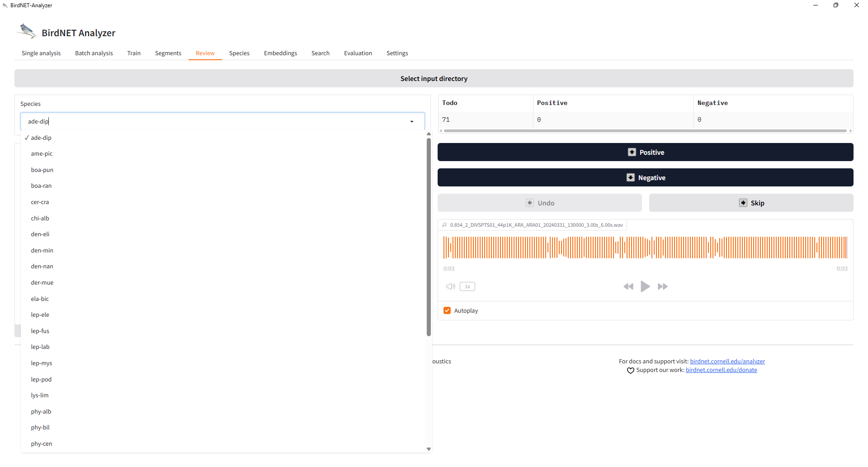Click in the orange audio waveform

pos(645,247)
